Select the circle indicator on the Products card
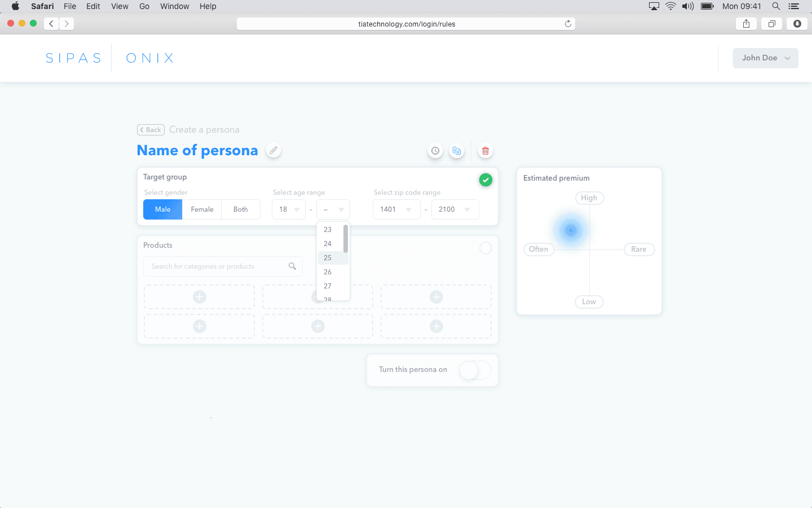 click(486, 248)
